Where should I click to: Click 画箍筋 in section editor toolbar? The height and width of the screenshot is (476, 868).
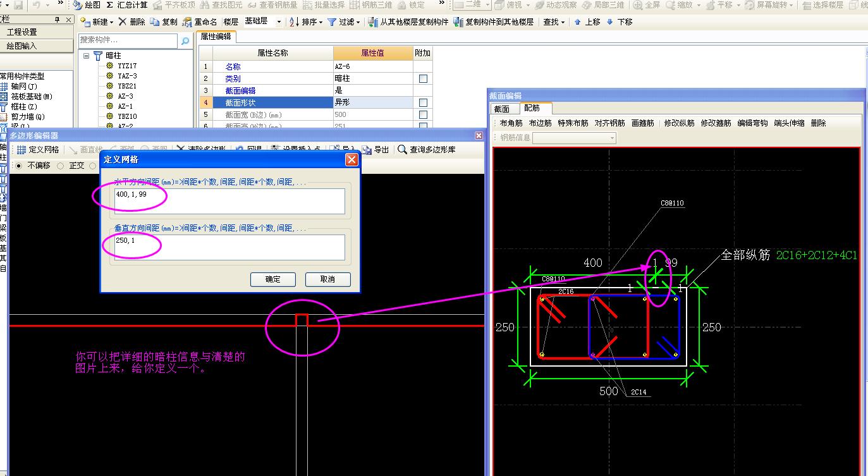[x=642, y=123]
